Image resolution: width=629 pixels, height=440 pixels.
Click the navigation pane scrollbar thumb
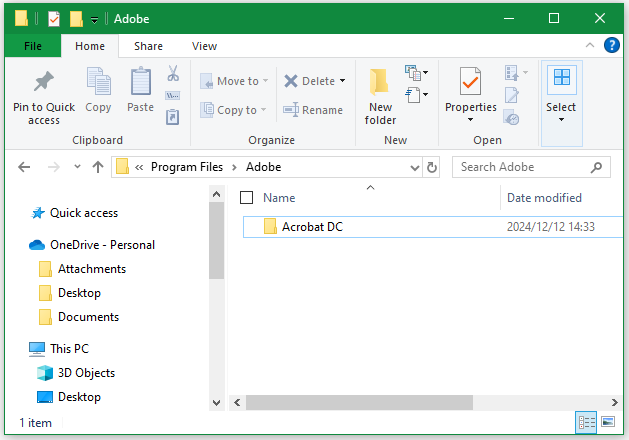pyautogui.click(x=217, y=241)
